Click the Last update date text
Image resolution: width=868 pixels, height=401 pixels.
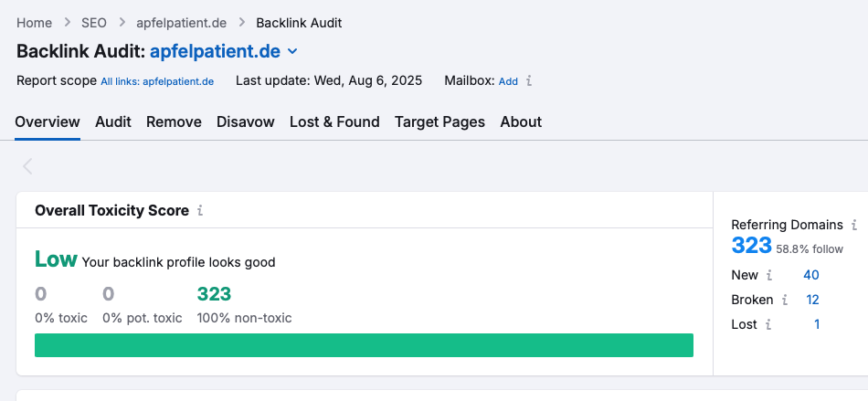(329, 80)
